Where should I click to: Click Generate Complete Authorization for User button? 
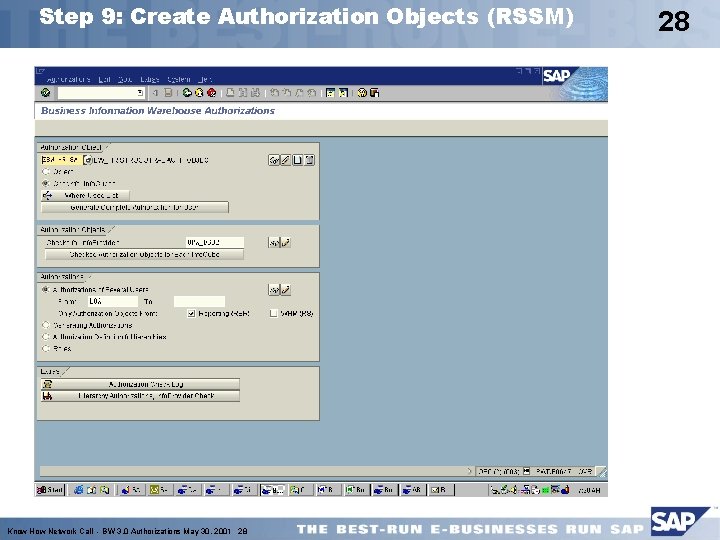point(135,208)
